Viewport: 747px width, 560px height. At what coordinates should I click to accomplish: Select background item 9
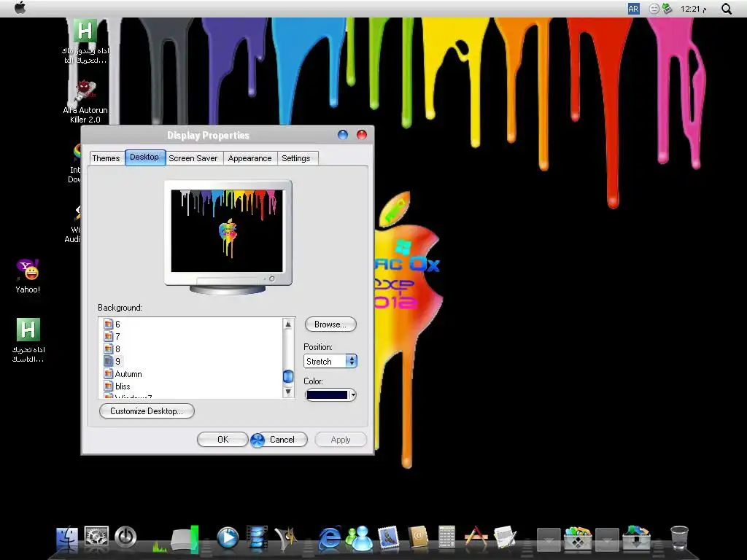[112, 362]
